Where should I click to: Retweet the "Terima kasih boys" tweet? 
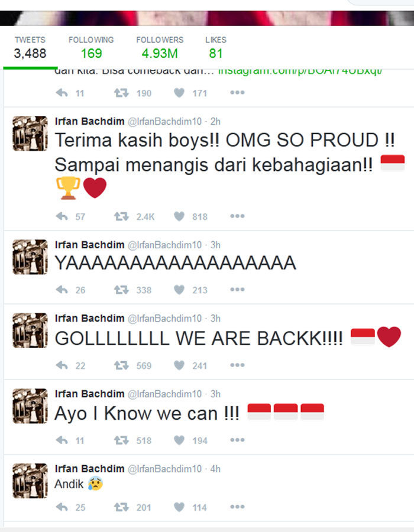point(121,216)
